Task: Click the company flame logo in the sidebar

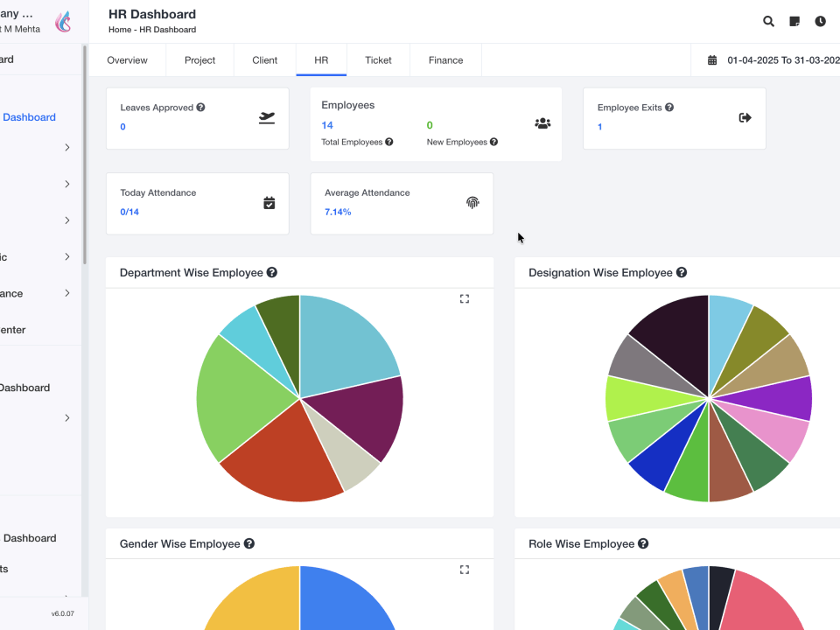Action: (63, 22)
